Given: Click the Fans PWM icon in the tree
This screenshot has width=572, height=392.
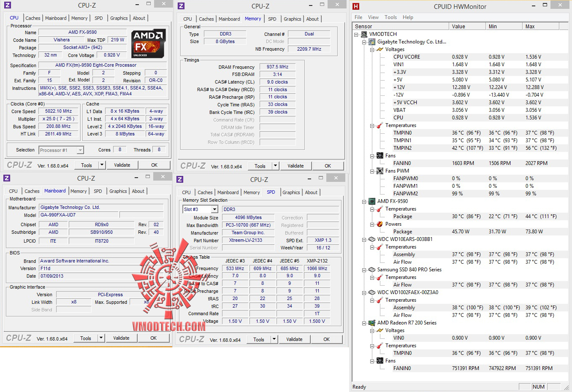Looking at the screenshot, I should 380,171.
